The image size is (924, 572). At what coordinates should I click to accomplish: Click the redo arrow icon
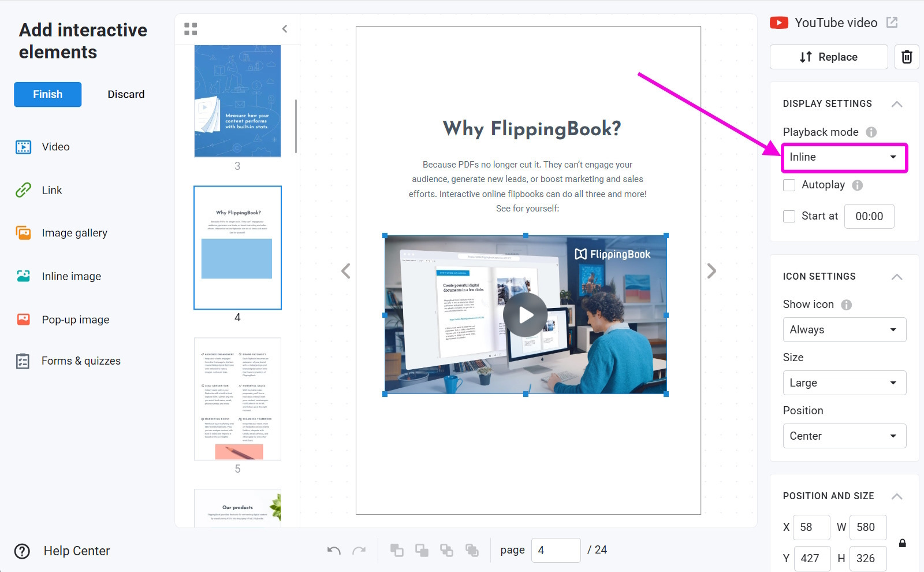tap(359, 550)
